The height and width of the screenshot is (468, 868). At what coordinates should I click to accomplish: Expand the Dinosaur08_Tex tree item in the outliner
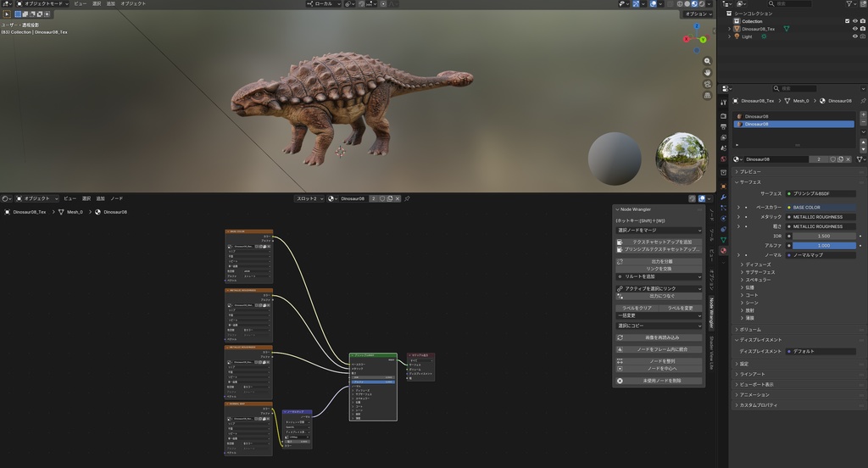pyautogui.click(x=729, y=29)
